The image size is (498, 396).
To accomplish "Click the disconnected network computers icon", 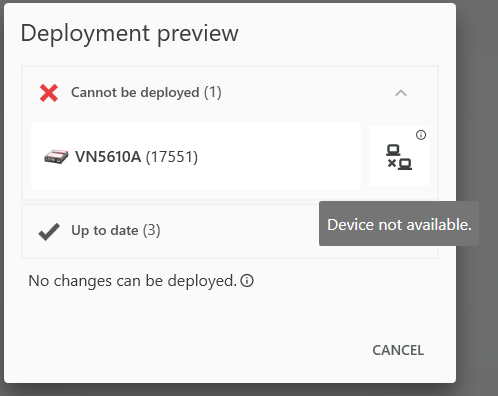I will [399, 157].
